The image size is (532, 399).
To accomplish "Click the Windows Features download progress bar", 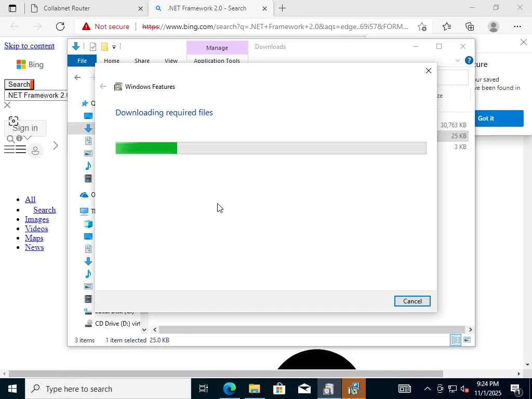I will [x=271, y=148].
